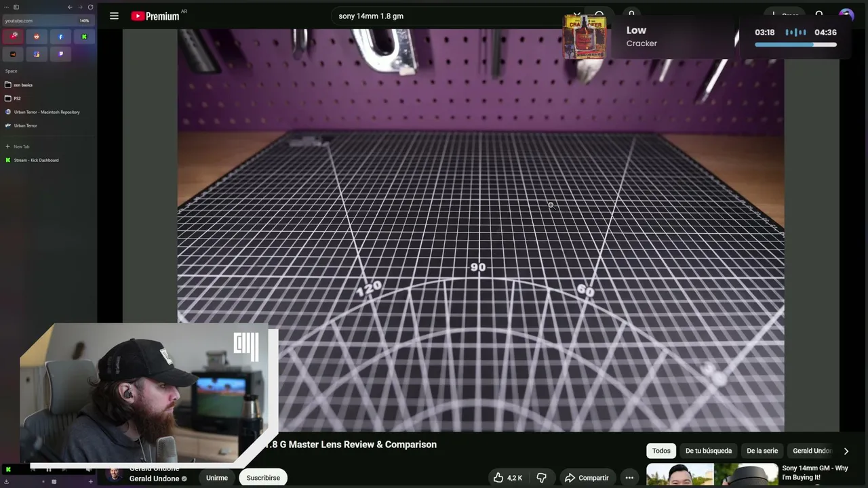Select the 'Gerald Undone' filter chip
Viewport: 868px width, 488px height.
click(812, 451)
